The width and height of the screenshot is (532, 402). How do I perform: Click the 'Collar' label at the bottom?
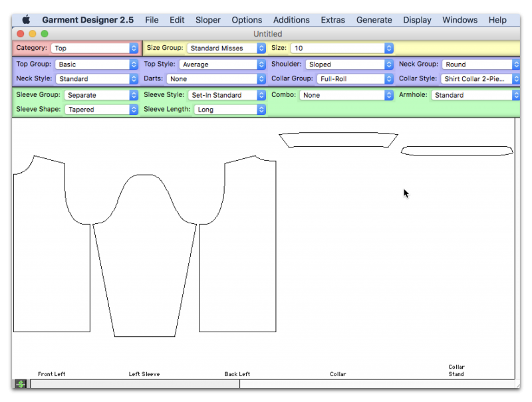pos(338,374)
